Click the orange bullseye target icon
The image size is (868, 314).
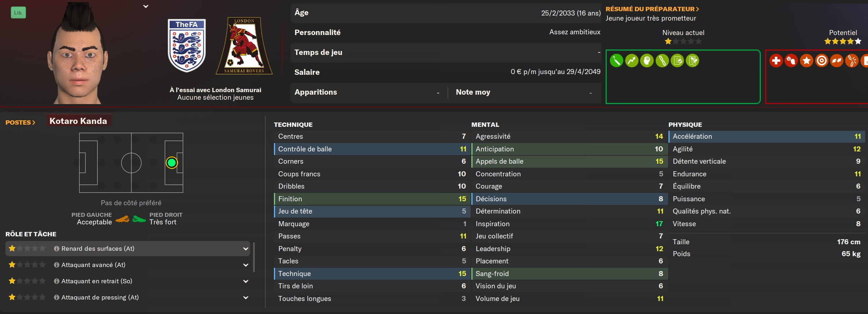(x=821, y=61)
